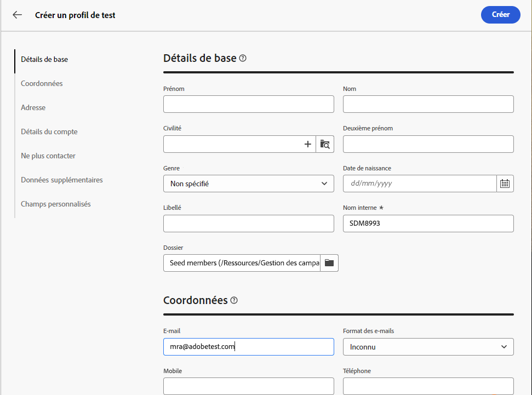
Task: Click into the Prénom text field
Action: point(248,104)
